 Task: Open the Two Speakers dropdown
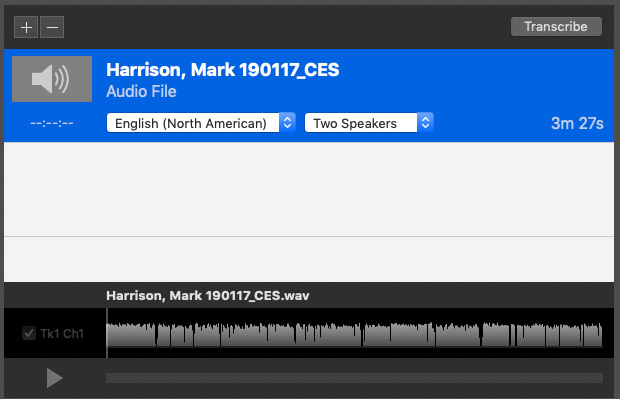369,123
